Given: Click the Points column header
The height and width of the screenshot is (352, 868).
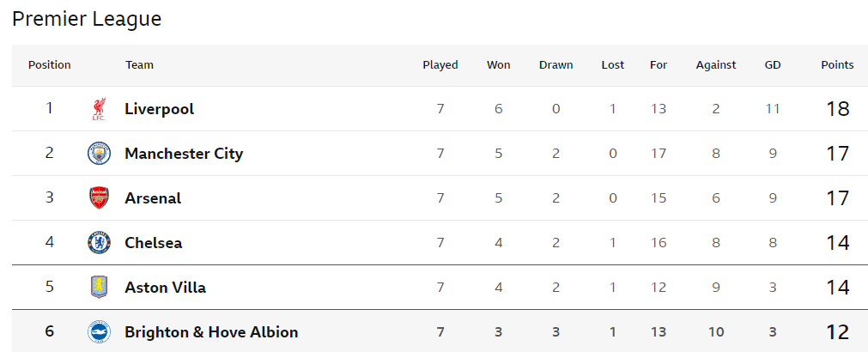Looking at the screenshot, I should tap(837, 64).
